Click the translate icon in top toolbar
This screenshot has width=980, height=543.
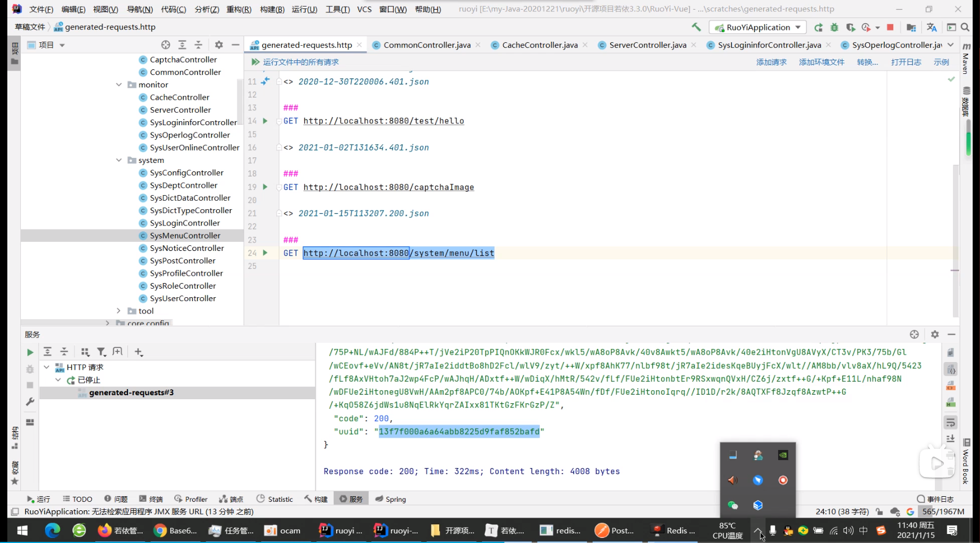click(x=932, y=27)
